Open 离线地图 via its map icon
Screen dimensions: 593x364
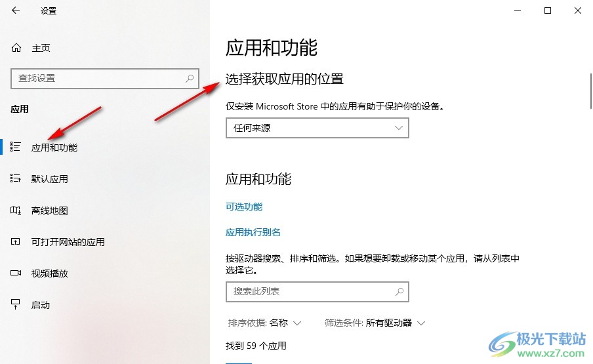pyautogui.click(x=16, y=210)
